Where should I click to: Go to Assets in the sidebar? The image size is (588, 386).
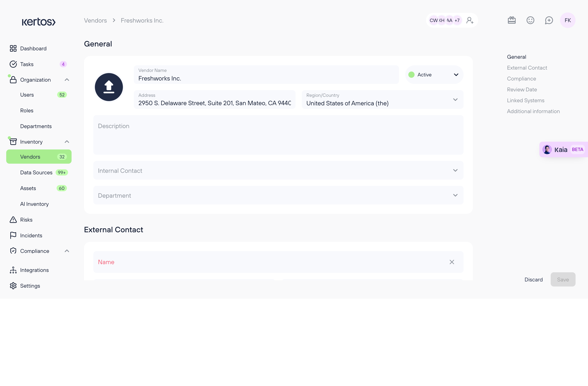pos(28,188)
